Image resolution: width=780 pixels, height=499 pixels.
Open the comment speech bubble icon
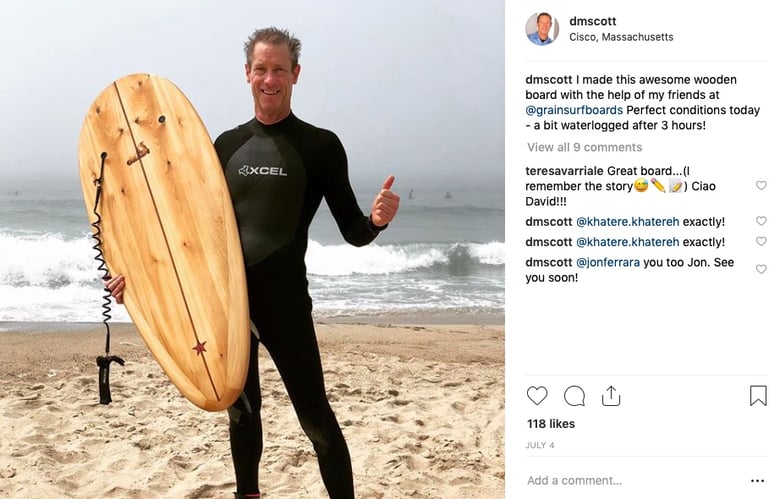coord(574,396)
